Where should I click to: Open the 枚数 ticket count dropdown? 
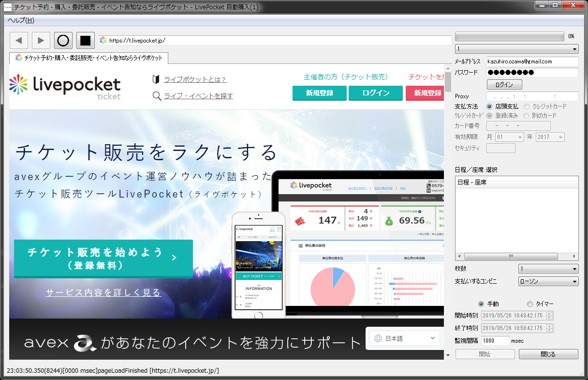click(548, 269)
